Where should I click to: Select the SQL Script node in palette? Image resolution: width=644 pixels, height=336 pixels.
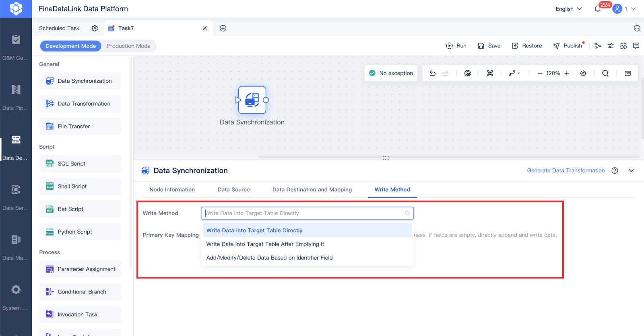tap(80, 164)
